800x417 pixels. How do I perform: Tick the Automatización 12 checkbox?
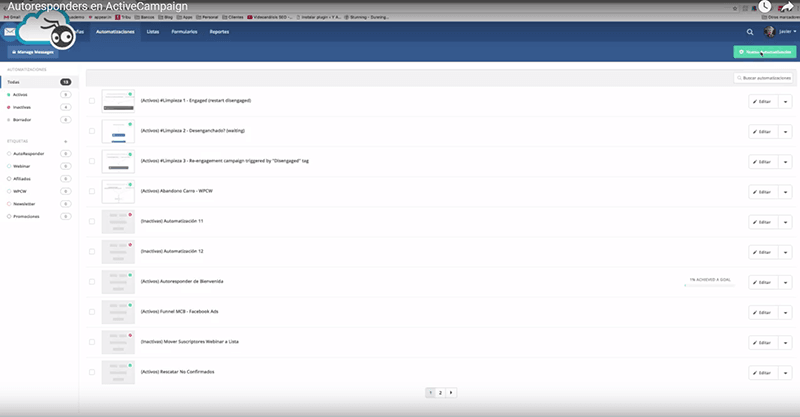(92, 252)
